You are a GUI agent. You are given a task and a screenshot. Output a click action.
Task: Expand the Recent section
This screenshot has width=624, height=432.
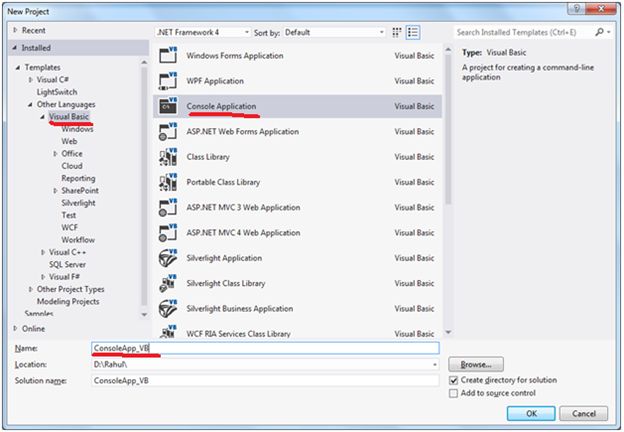pos(15,30)
